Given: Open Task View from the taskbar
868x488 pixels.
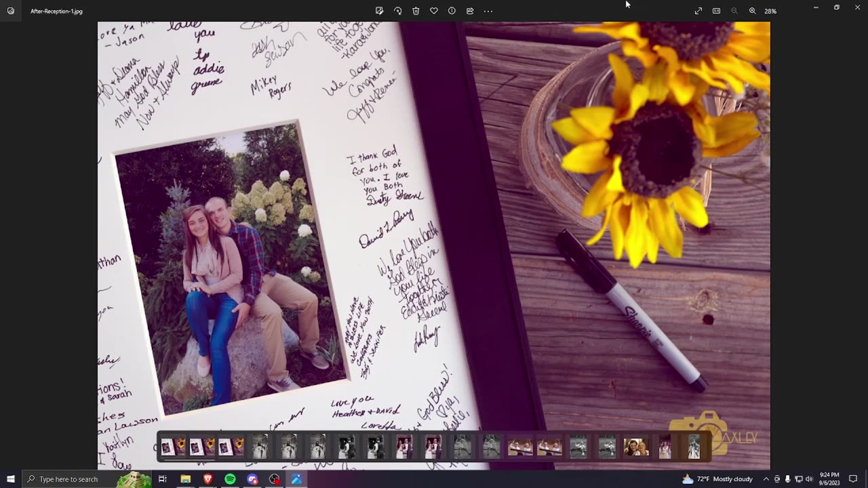Looking at the screenshot, I should click(x=163, y=479).
